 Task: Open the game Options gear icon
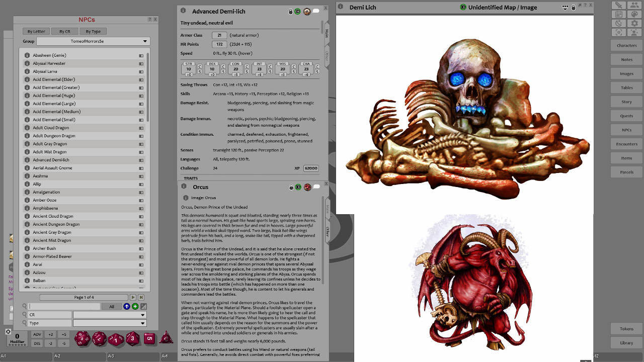point(635,23)
